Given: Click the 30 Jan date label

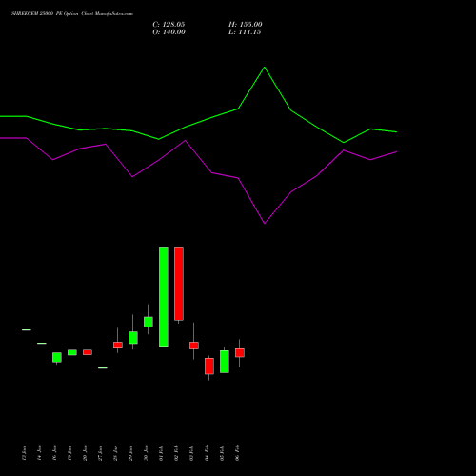Looking at the screenshot, I should pyautogui.click(x=146, y=453).
